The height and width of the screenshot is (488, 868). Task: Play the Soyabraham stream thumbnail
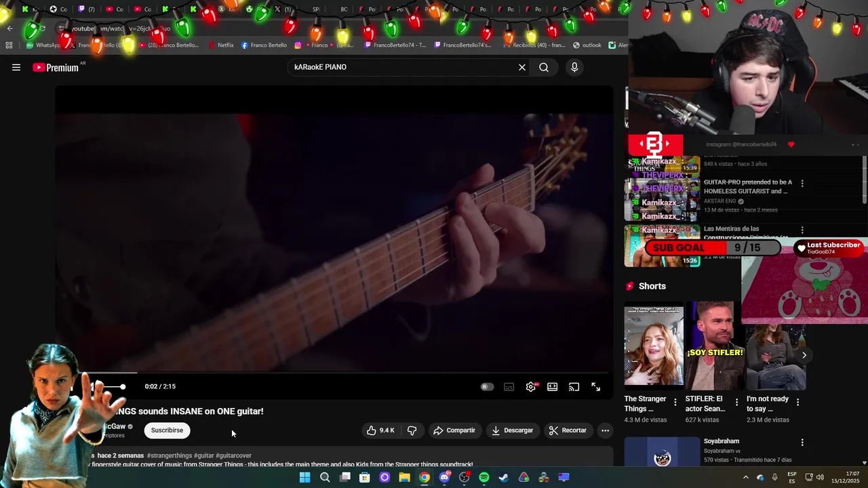[662, 452]
